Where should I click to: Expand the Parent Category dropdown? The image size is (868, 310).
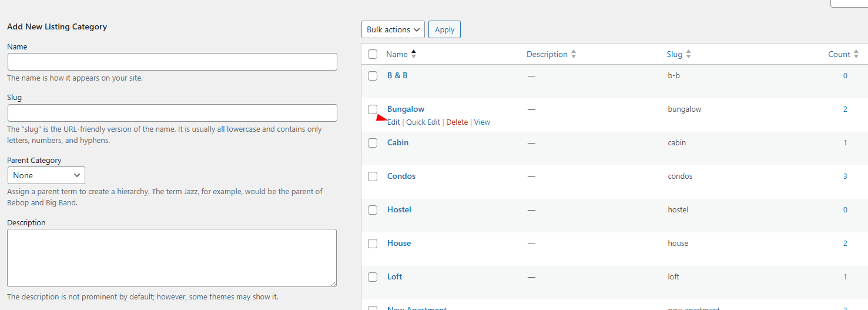46,175
